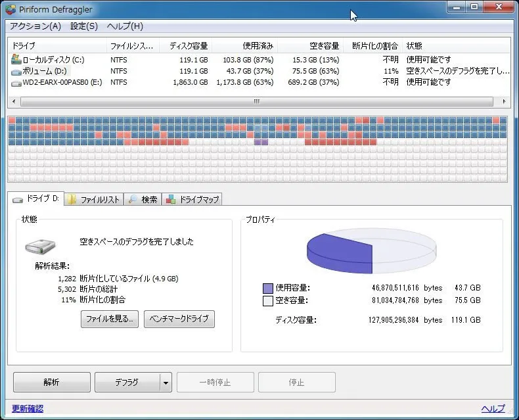The height and width of the screenshot is (420, 519).
Task: Click the 空き容量 white color swatch
Action: (267, 301)
